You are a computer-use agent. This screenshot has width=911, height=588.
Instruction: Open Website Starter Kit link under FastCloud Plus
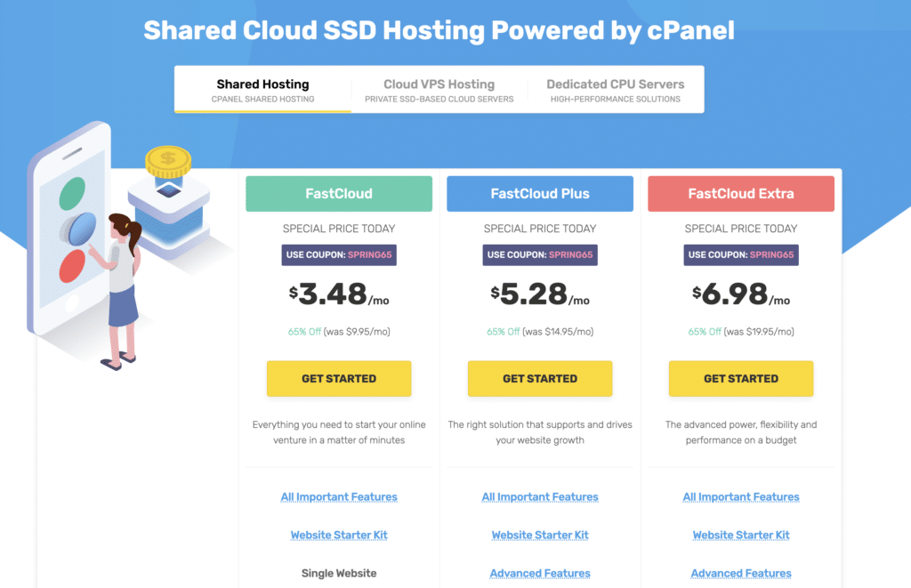[540, 535]
